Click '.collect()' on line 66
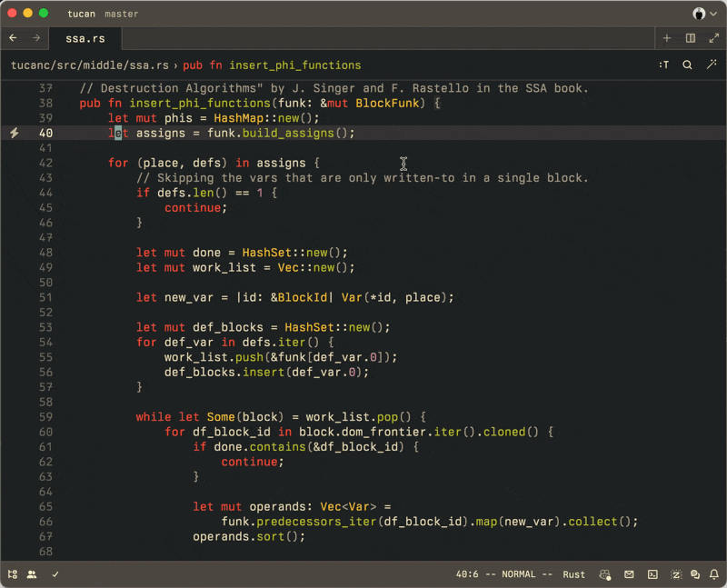Screen dimensions: 727x588 597,522
